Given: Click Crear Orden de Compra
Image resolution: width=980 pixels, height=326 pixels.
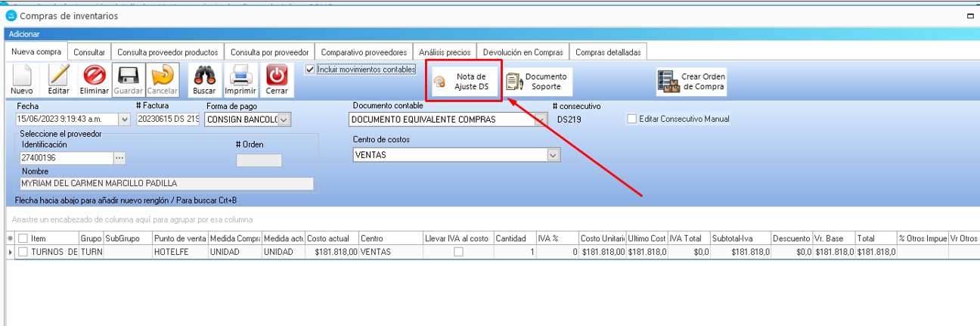Looking at the screenshot, I should point(692,82).
